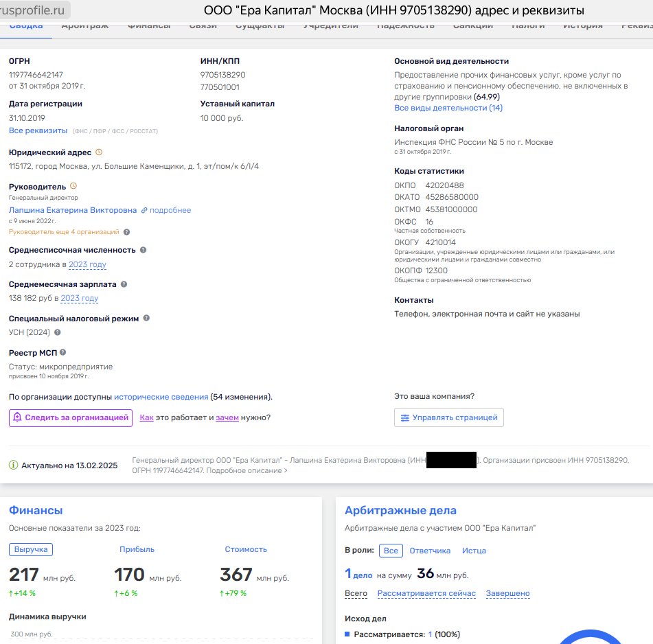Click Руководитель еще 4 организаций link

64,232
